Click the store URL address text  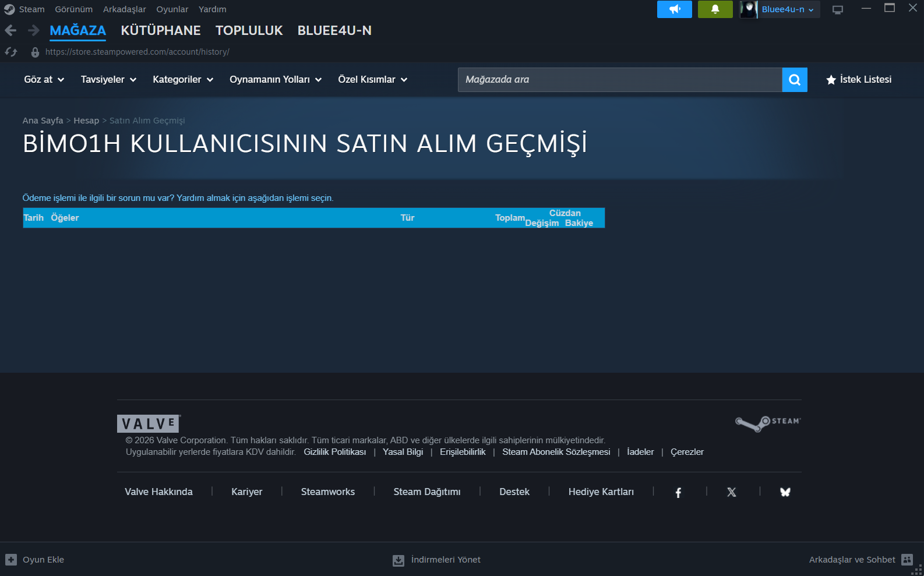(137, 52)
